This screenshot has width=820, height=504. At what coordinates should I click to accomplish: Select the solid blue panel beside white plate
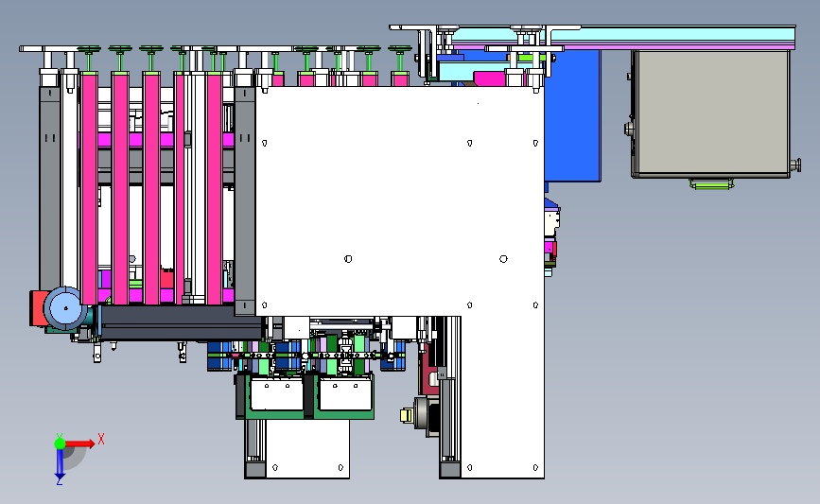tap(572, 116)
